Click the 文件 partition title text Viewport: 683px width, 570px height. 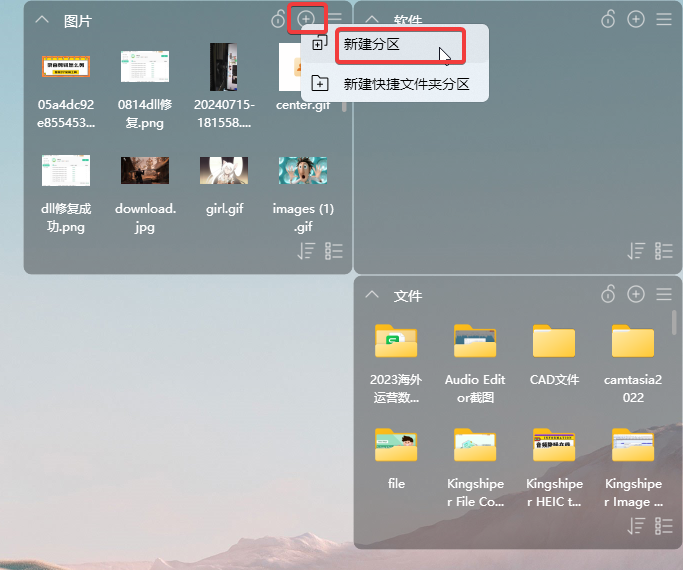pyautogui.click(x=408, y=296)
